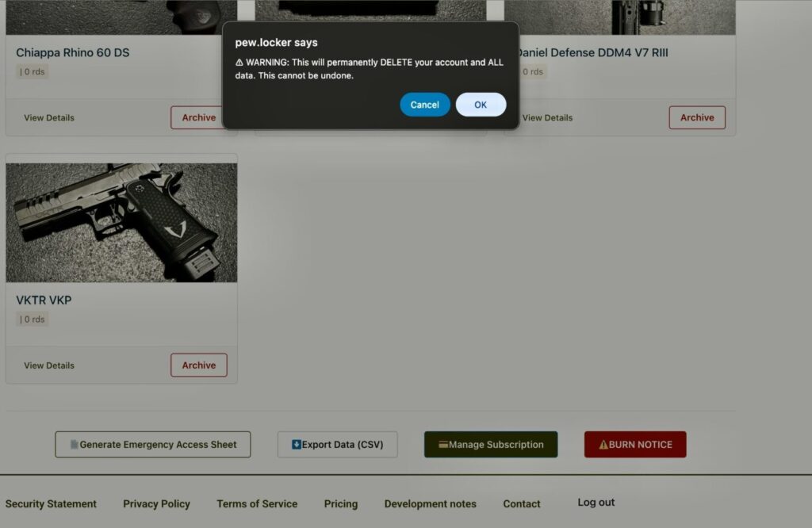Open the Security Statement page

pyautogui.click(x=51, y=503)
